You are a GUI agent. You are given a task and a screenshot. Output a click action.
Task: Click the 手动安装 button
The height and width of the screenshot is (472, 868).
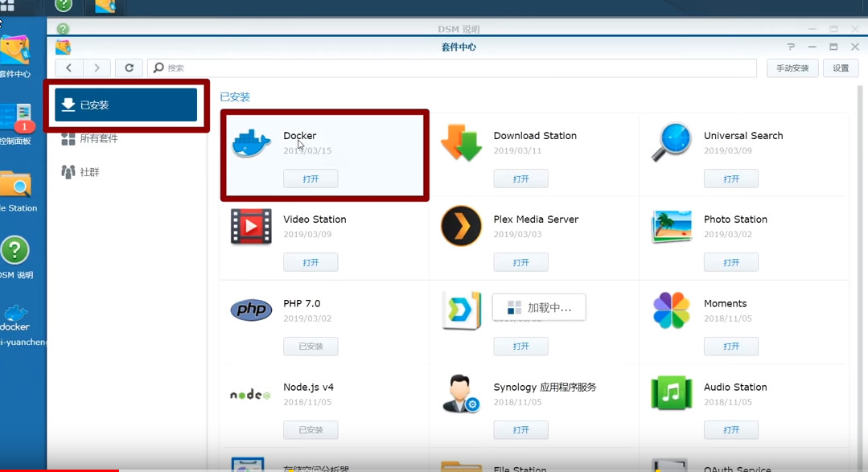792,68
